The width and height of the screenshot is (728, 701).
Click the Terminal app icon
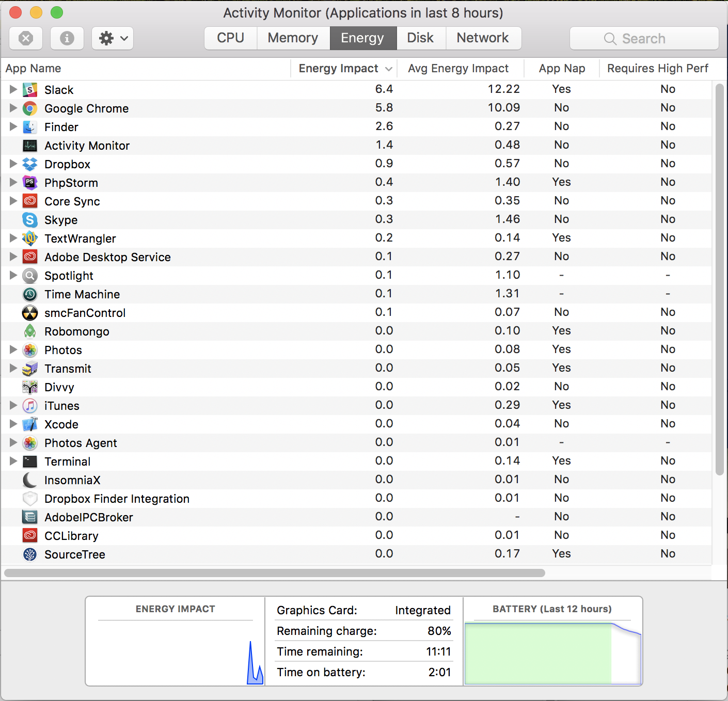(30, 461)
